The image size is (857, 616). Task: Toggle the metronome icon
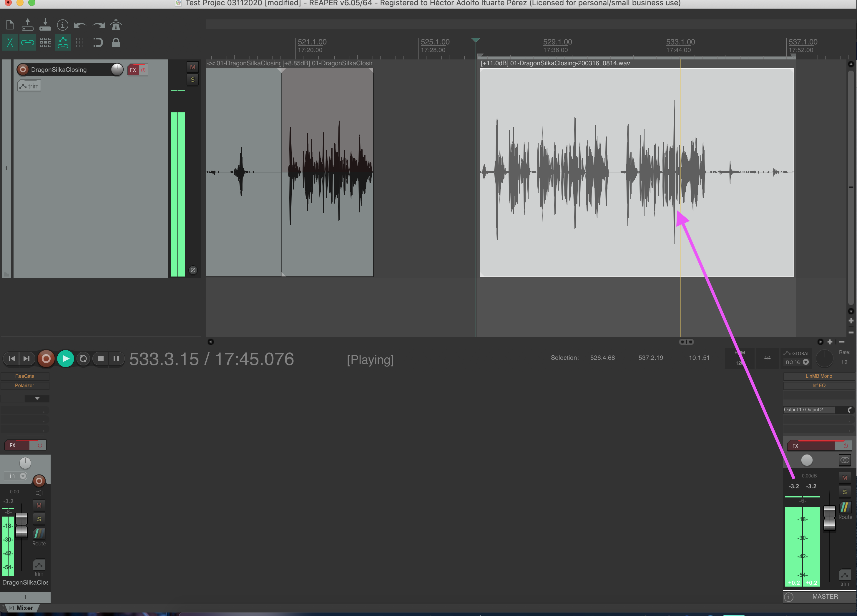[x=116, y=25]
